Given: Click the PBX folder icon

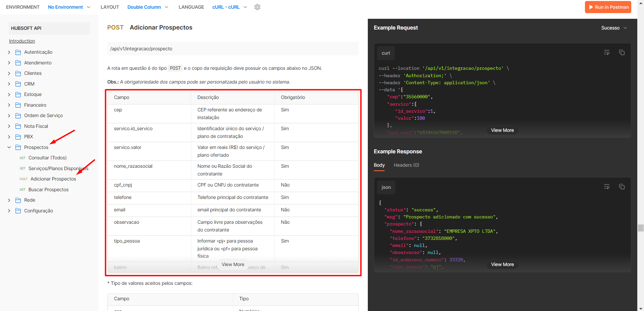Looking at the screenshot, I should 18,137.
